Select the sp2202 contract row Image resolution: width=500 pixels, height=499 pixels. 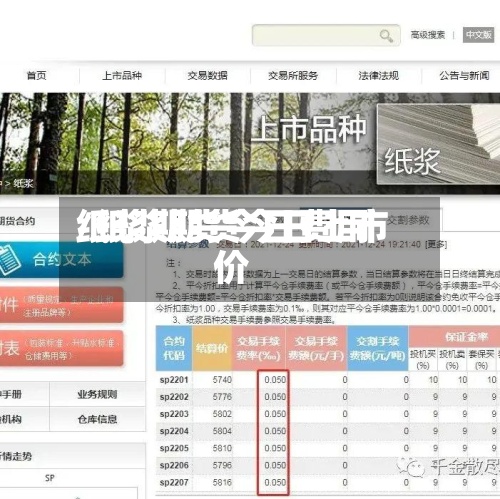tap(328, 397)
